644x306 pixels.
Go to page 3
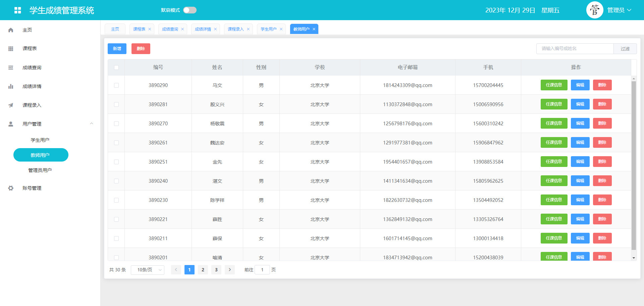tap(216, 270)
